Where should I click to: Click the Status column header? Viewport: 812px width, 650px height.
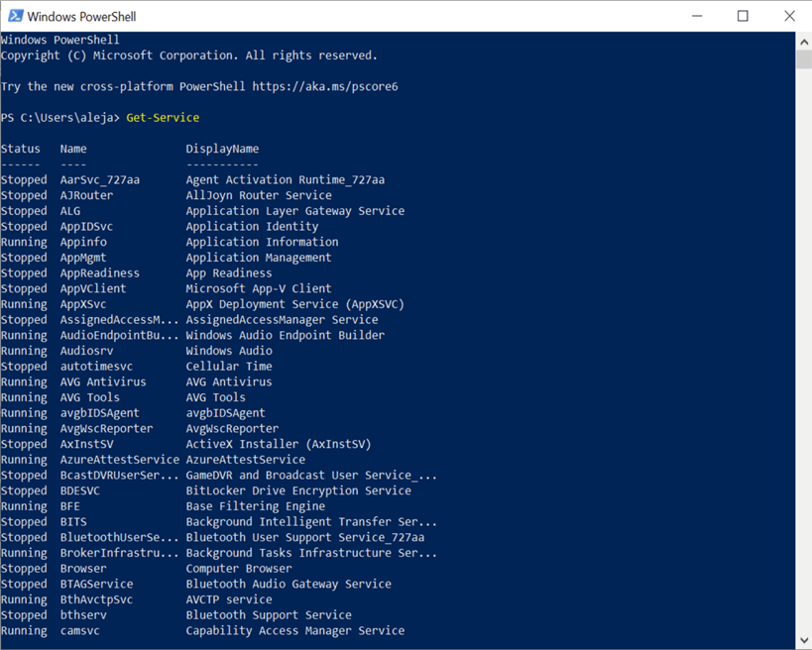(x=21, y=149)
